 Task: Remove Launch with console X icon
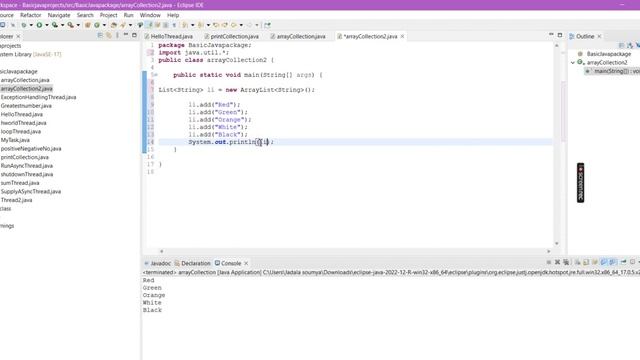point(558,262)
